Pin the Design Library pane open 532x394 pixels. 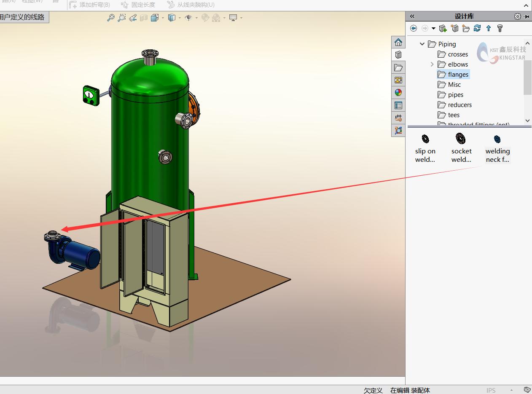click(527, 16)
